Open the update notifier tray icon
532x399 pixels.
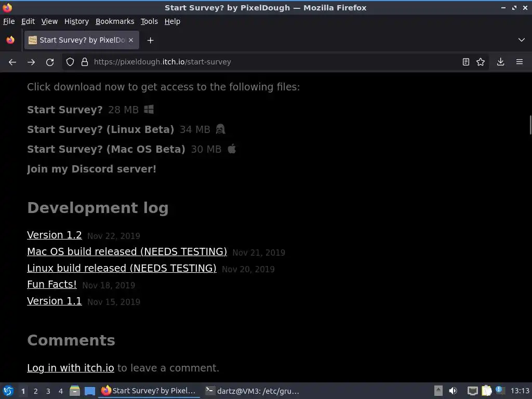(499, 390)
